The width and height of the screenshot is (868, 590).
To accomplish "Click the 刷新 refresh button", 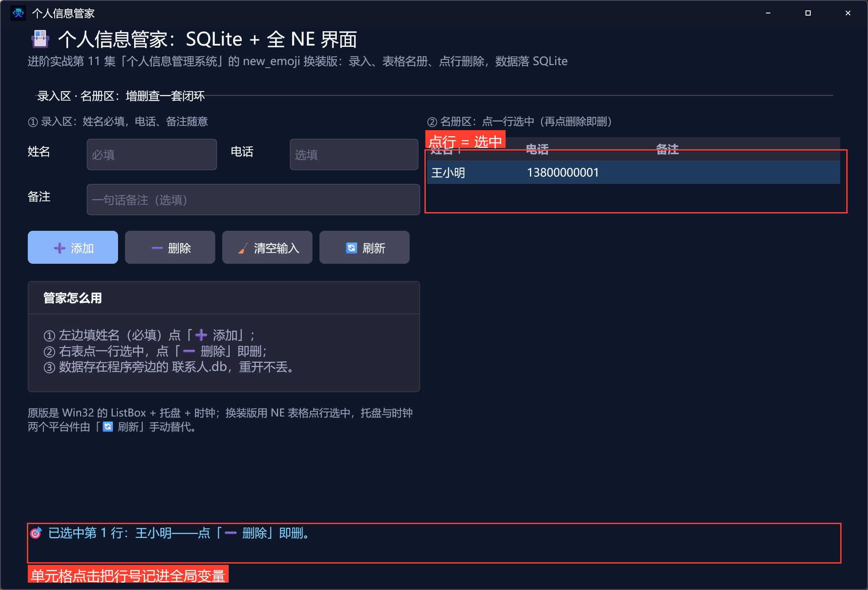I will (x=365, y=247).
